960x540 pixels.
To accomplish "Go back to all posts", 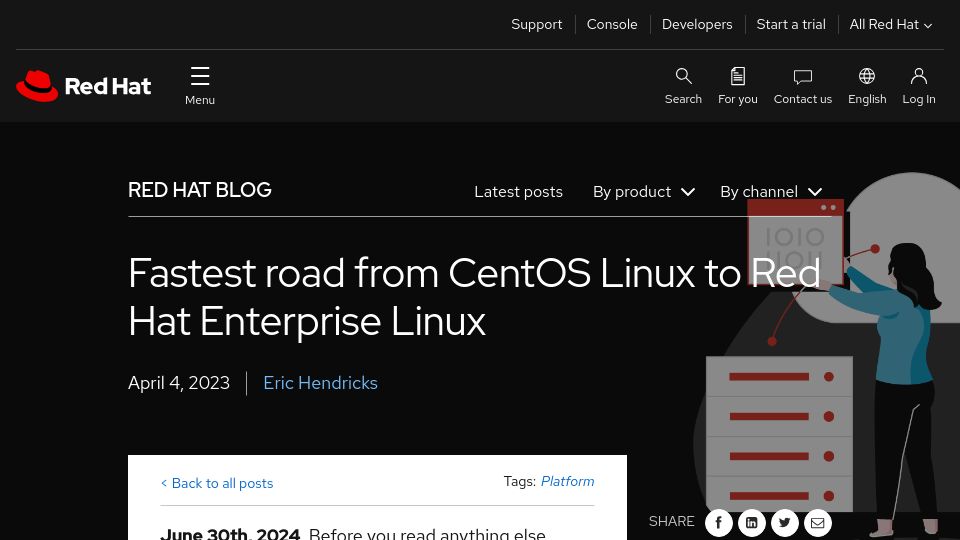I will (x=217, y=483).
